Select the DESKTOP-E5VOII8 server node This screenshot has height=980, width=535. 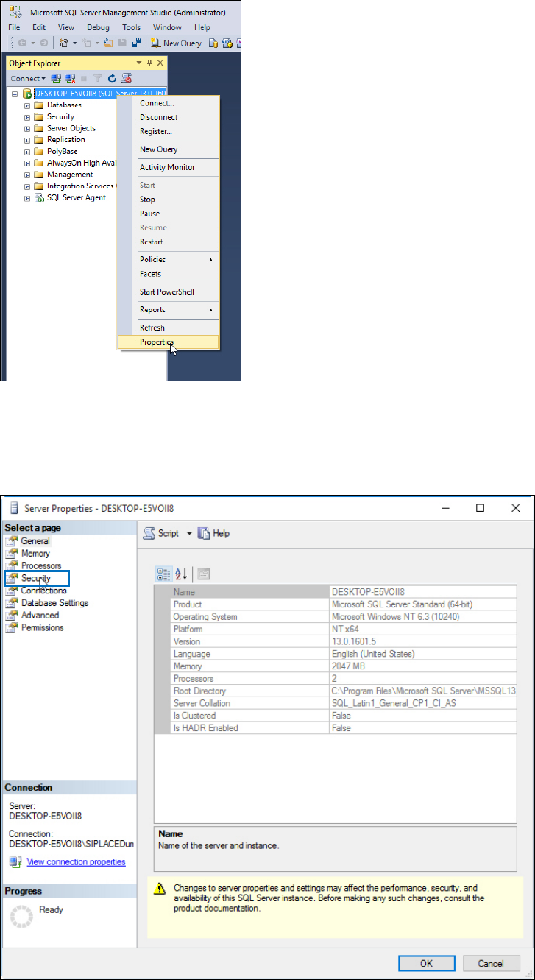[100, 94]
